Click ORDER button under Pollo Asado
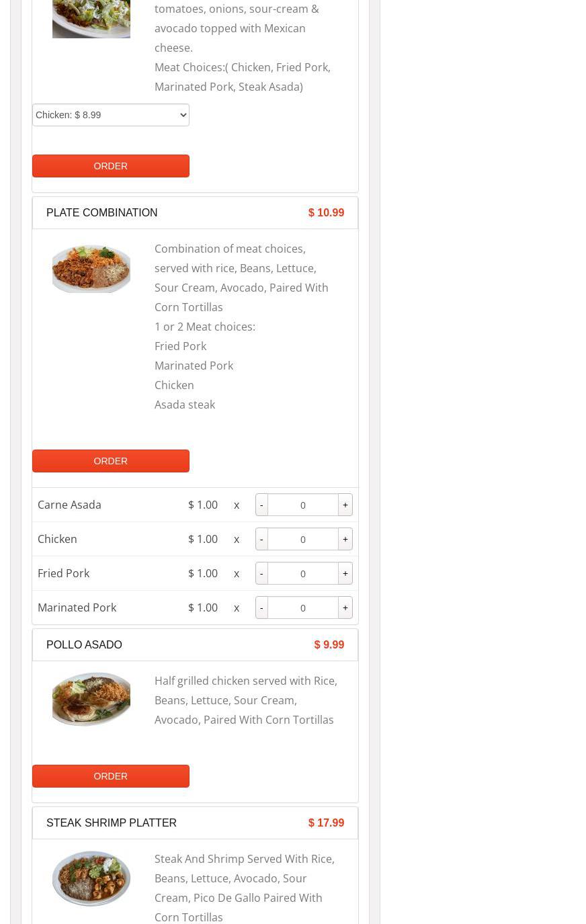Screen dimensions: 586x924 (x=111, y=776)
